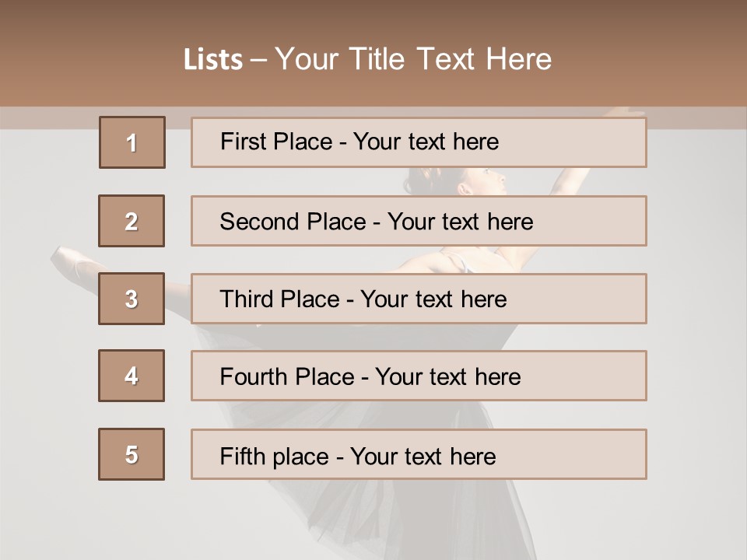
Task: Click the dash in the slide title
Action: pos(258,60)
